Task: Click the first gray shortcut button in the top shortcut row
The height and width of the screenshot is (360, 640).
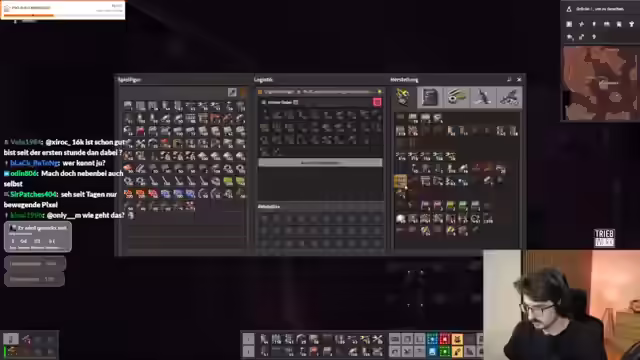Action: pos(395,339)
